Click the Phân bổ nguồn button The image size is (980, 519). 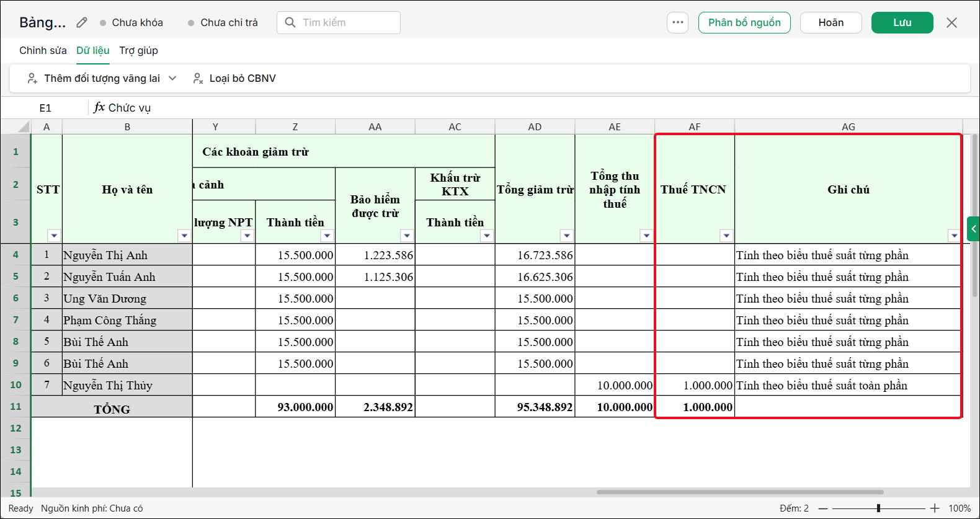pos(744,22)
